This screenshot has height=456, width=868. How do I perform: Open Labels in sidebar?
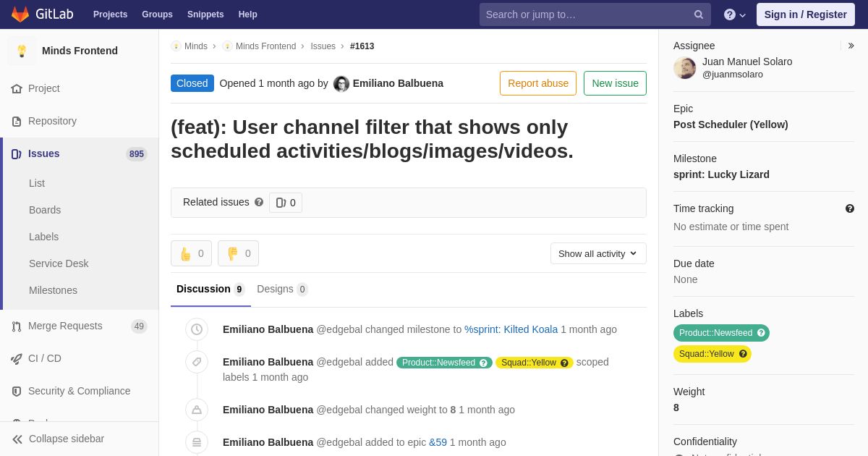tap(43, 237)
